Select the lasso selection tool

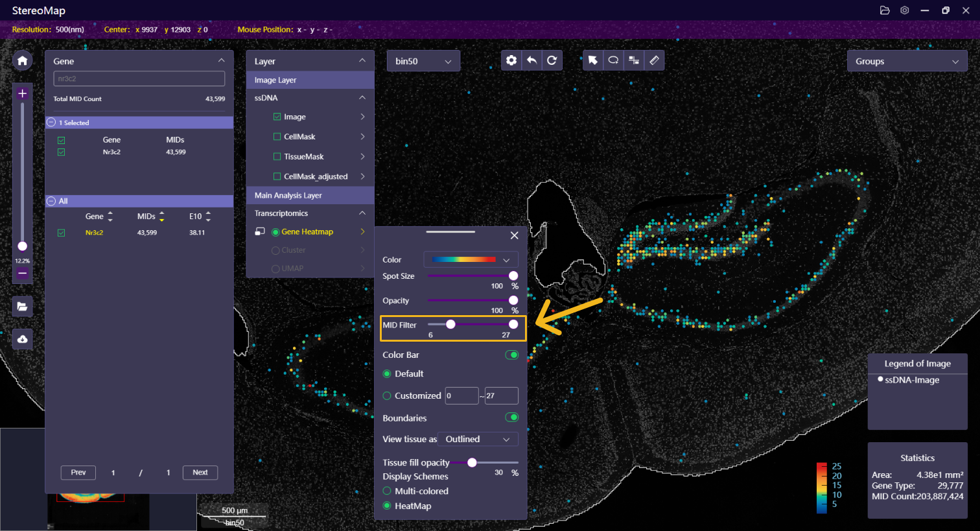613,60
